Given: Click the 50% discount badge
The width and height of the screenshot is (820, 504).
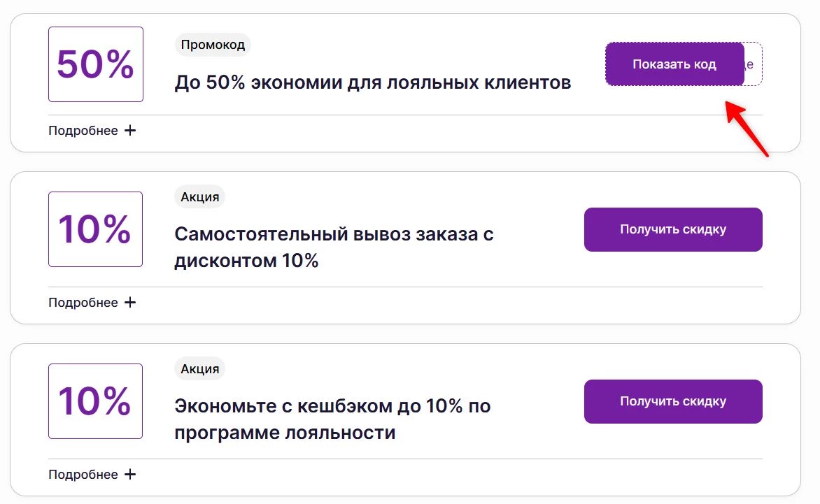Looking at the screenshot, I should click(95, 64).
